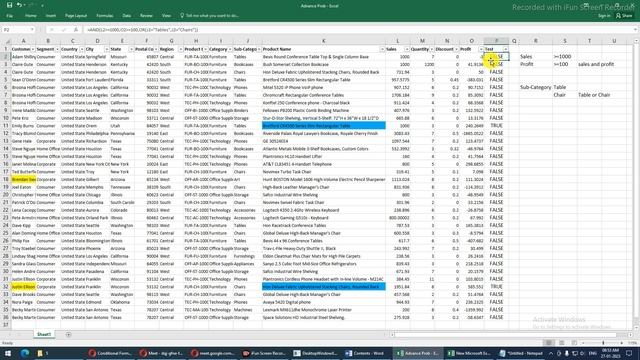Open the City column filter dropdown
Image resolution: width=640 pixels, height=360 pixels.
pos(107,49)
